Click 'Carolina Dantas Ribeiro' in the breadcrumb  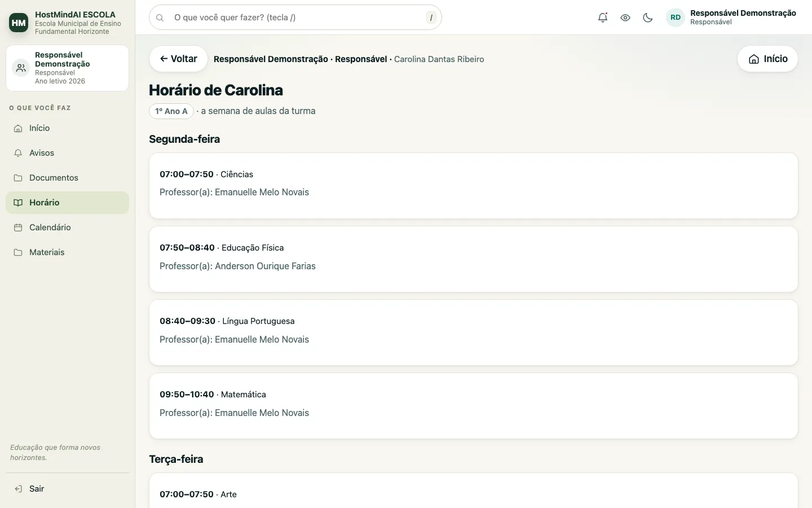(x=439, y=59)
